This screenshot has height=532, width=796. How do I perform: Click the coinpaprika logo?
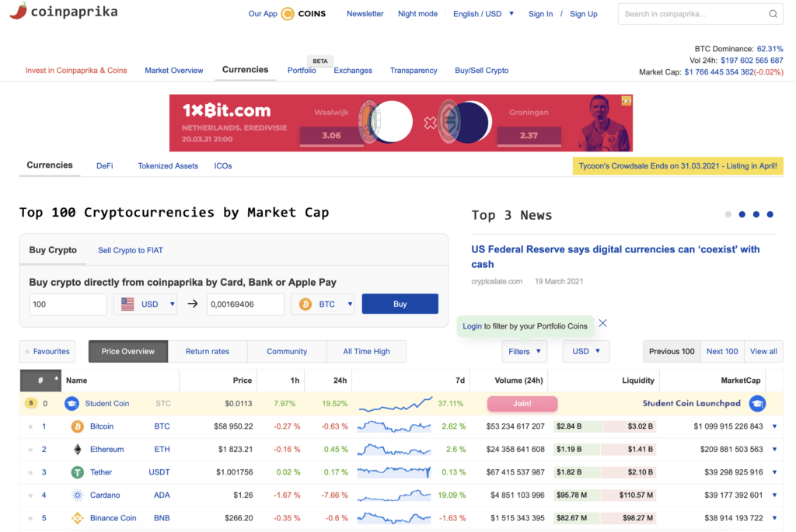(x=62, y=12)
